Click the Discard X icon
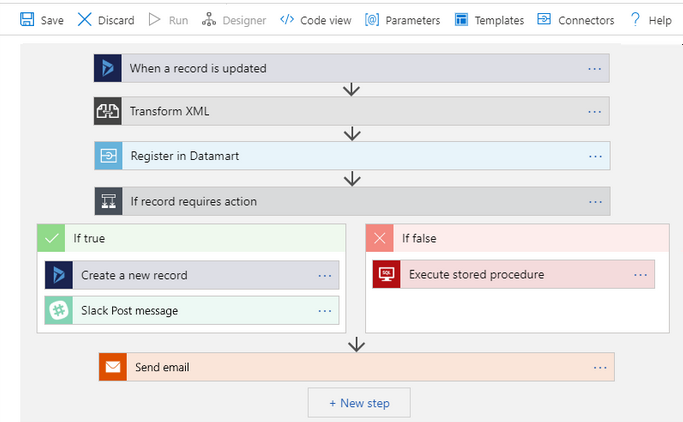This screenshot has width=683, height=422. (x=84, y=20)
